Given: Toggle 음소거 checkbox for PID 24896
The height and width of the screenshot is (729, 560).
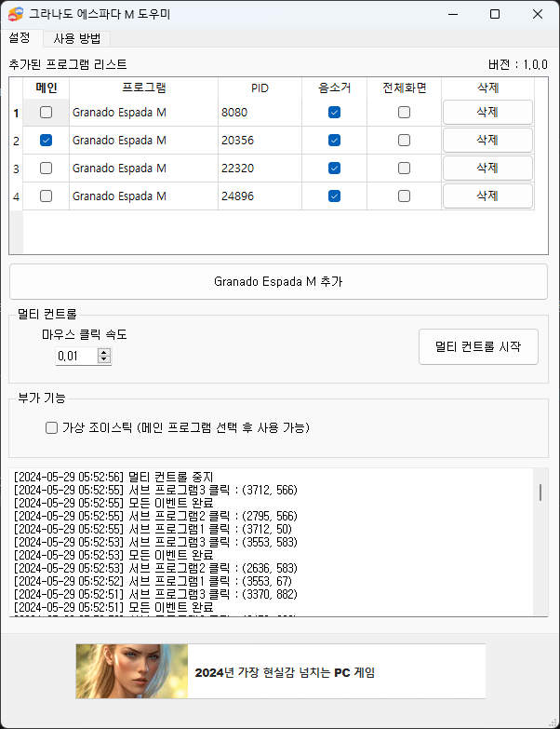Looking at the screenshot, I should click(x=334, y=196).
